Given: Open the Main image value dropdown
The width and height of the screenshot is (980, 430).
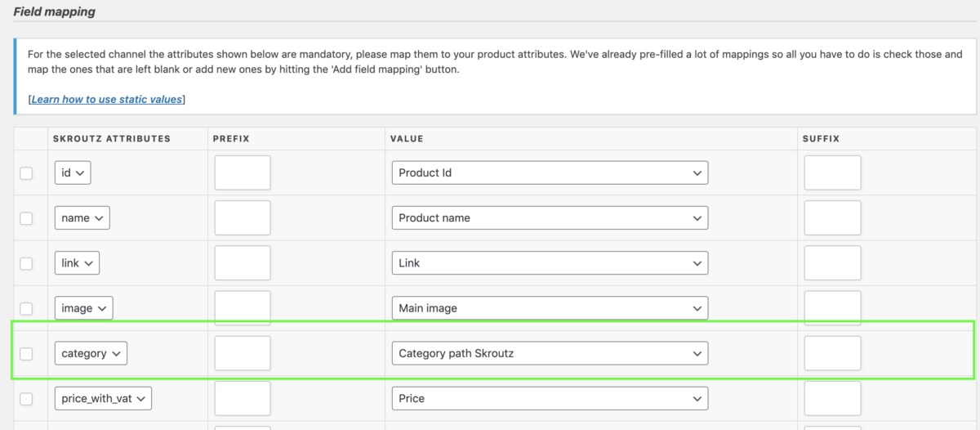Looking at the screenshot, I should pyautogui.click(x=550, y=308).
